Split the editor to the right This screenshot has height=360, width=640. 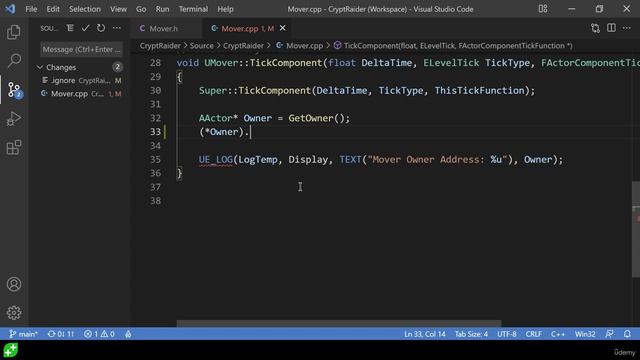[x=611, y=28]
